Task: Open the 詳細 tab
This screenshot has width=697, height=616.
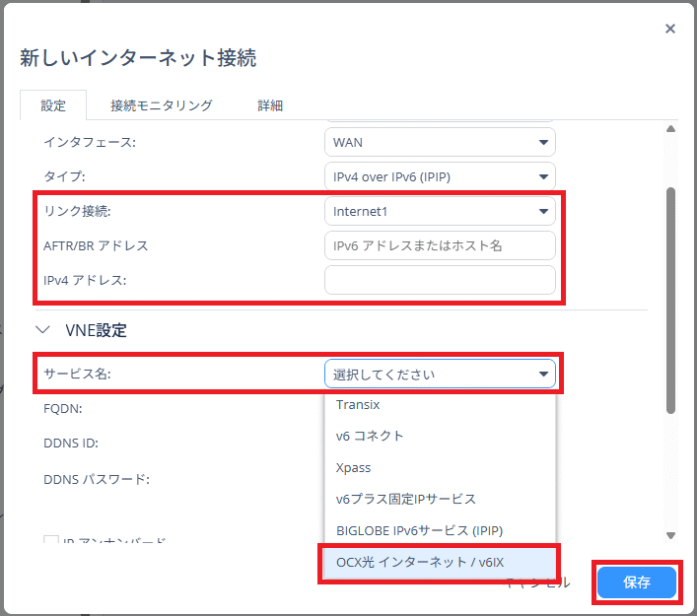Action: (x=270, y=105)
